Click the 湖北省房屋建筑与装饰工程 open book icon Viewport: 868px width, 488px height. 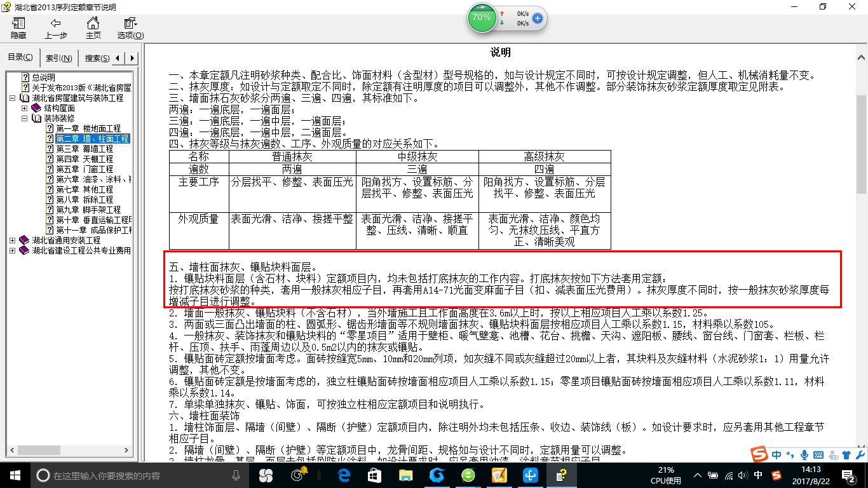[x=25, y=98]
